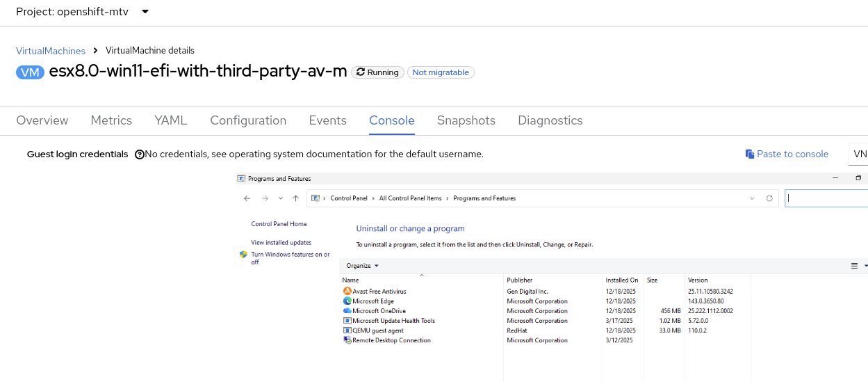Sort the program list by Publisher column

(520, 280)
